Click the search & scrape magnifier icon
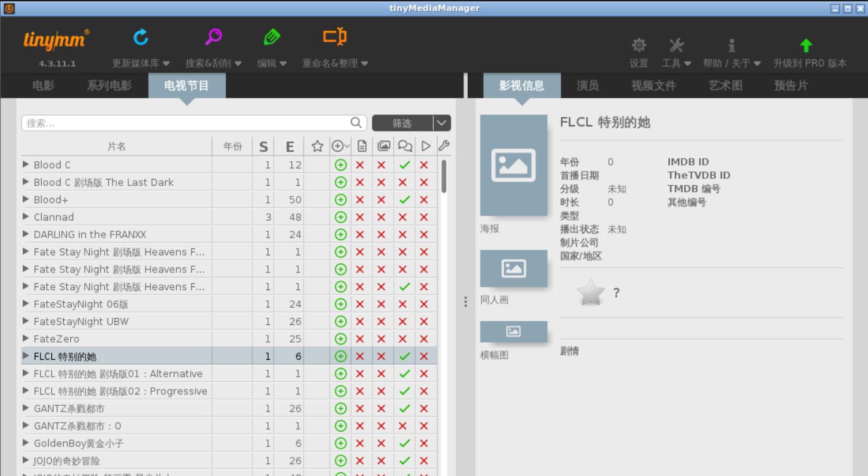This screenshot has width=868, height=476. [x=213, y=37]
